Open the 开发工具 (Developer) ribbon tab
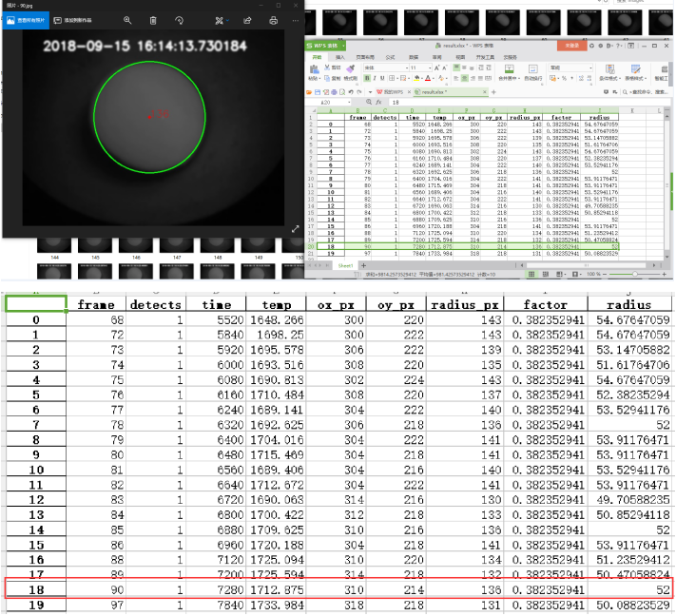 pos(486,57)
